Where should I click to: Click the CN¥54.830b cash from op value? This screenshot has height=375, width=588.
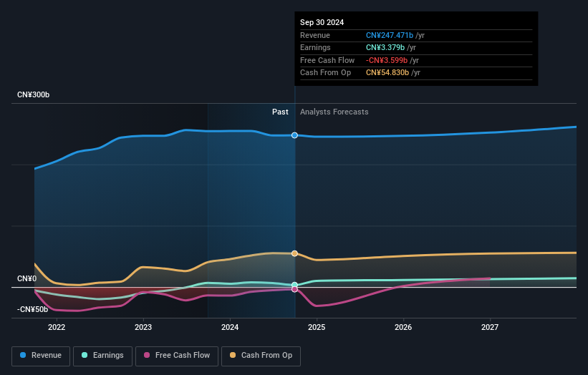(x=387, y=73)
